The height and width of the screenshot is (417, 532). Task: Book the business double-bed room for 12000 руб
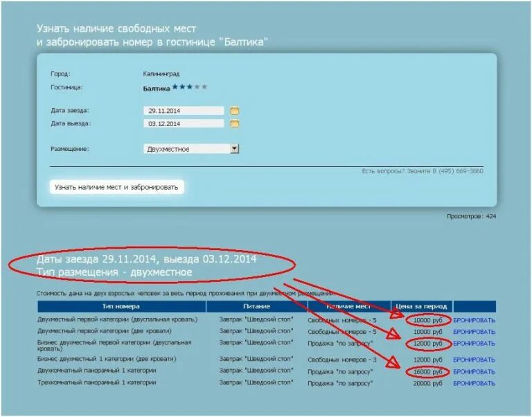pyautogui.click(x=474, y=344)
